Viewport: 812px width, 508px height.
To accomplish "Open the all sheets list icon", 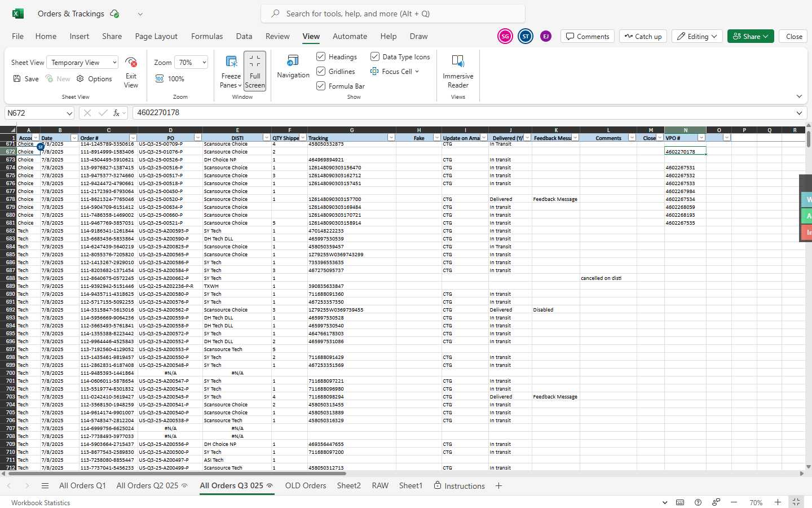I will tap(45, 485).
